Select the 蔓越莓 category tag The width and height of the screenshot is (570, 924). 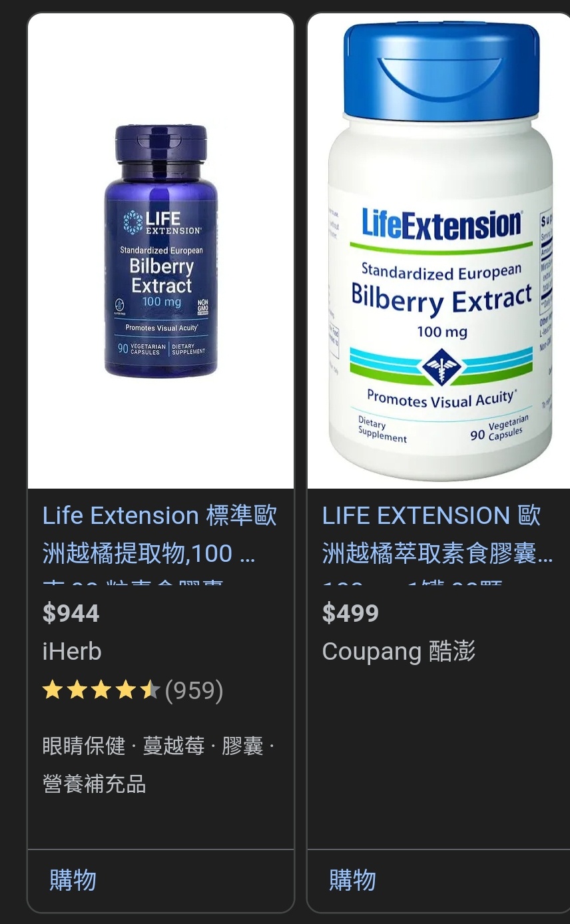tap(174, 746)
